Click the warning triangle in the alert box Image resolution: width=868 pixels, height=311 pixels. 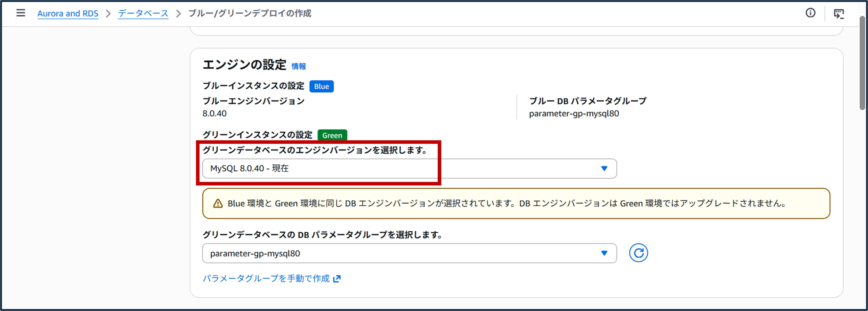point(218,203)
